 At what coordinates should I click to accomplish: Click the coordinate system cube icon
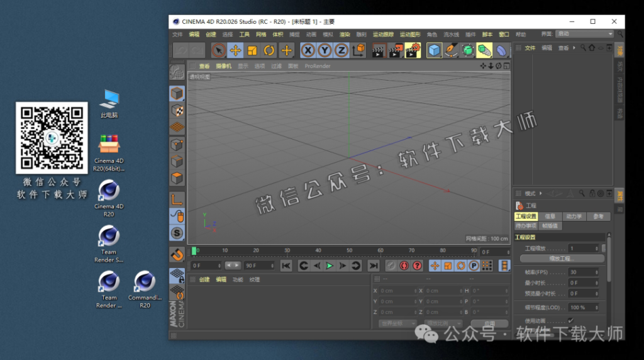pyautogui.click(x=358, y=50)
